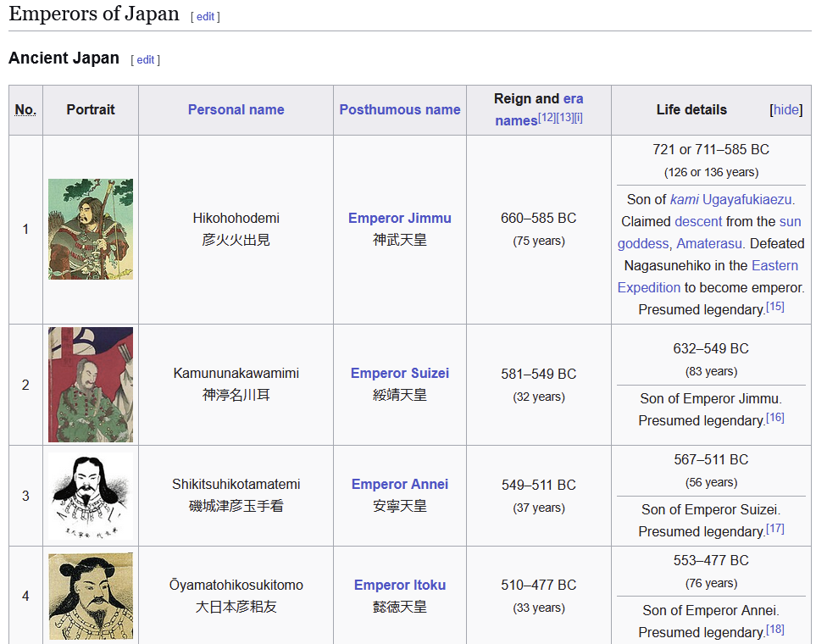Open footnote i in the Reign header
The width and height of the screenshot is (827, 644).
(578, 117)
